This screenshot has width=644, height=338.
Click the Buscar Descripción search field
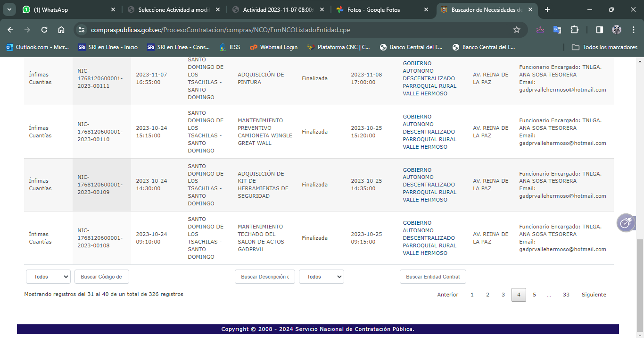[x=264, y=277]
